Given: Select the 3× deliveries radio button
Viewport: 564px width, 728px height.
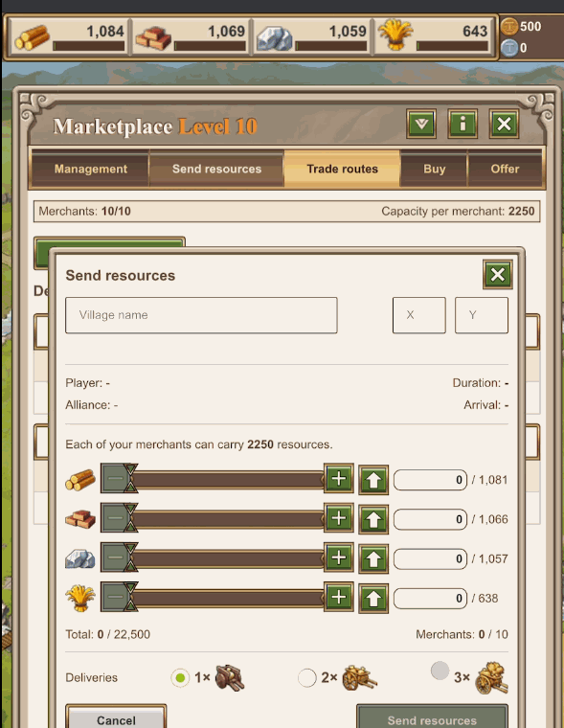Looking at the screenshot, I should pyautogui.click(x=440, y=671).
